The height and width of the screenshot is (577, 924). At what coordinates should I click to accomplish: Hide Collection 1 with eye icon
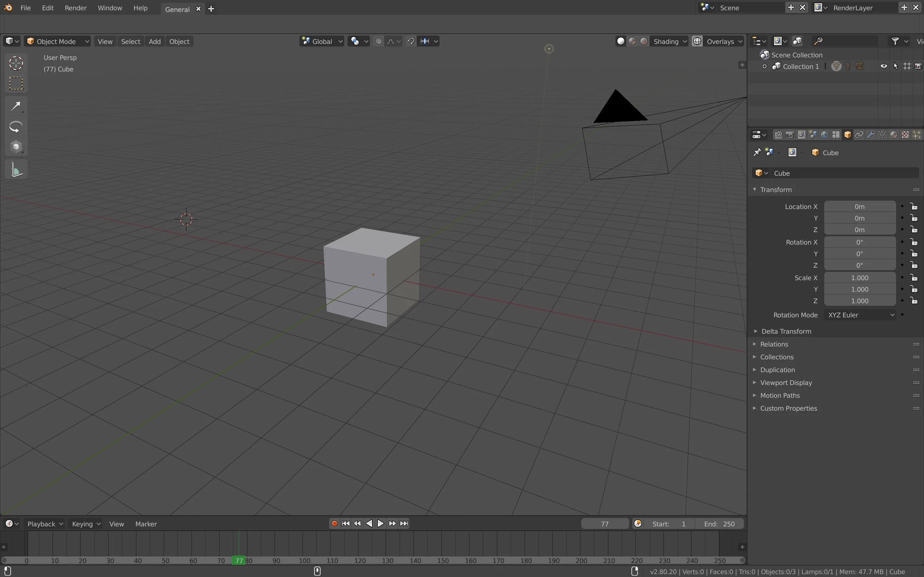point(884,66)
